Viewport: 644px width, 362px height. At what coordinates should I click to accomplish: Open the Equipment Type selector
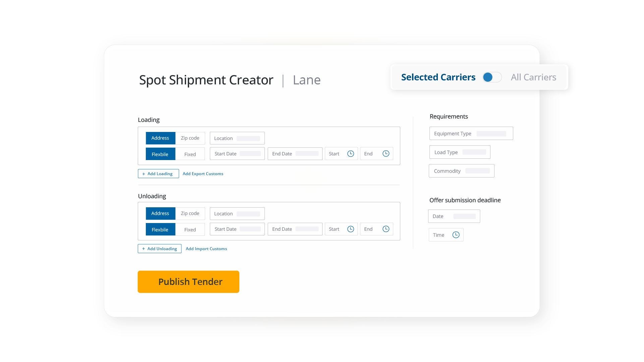pos(471,133)
